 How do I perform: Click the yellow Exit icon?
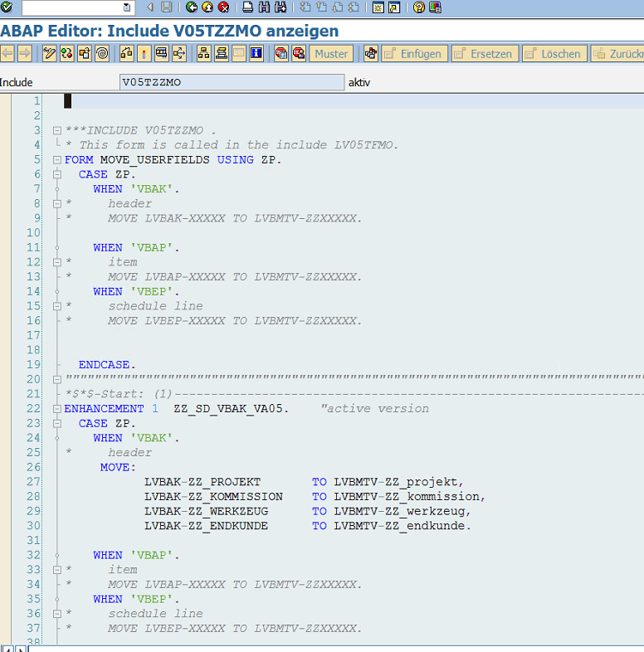point(207,7)
